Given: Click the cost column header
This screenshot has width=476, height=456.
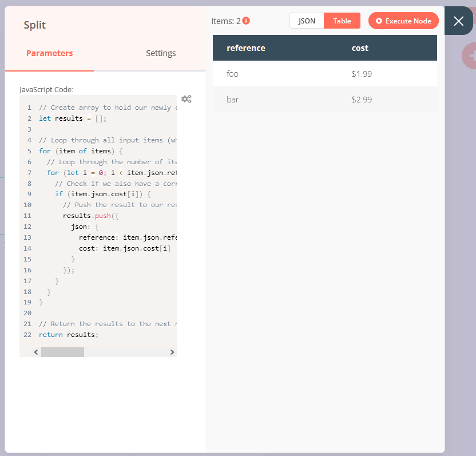Looking at the screenshot, I should (x=360, y=48).
